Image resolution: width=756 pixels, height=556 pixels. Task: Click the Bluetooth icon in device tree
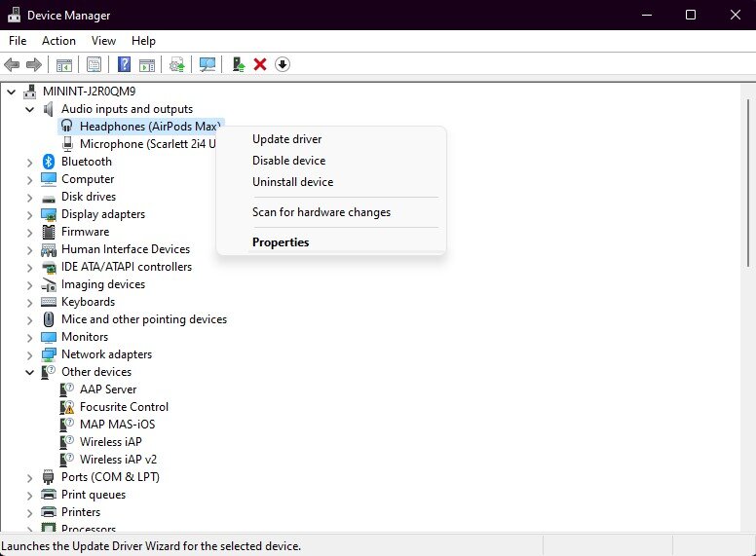coord(49,162)
